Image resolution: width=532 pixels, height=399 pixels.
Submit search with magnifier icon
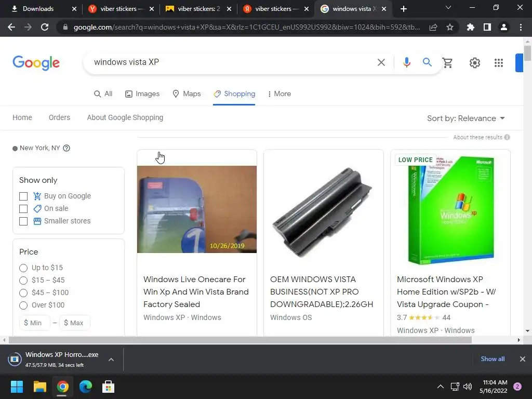(427, 62)
